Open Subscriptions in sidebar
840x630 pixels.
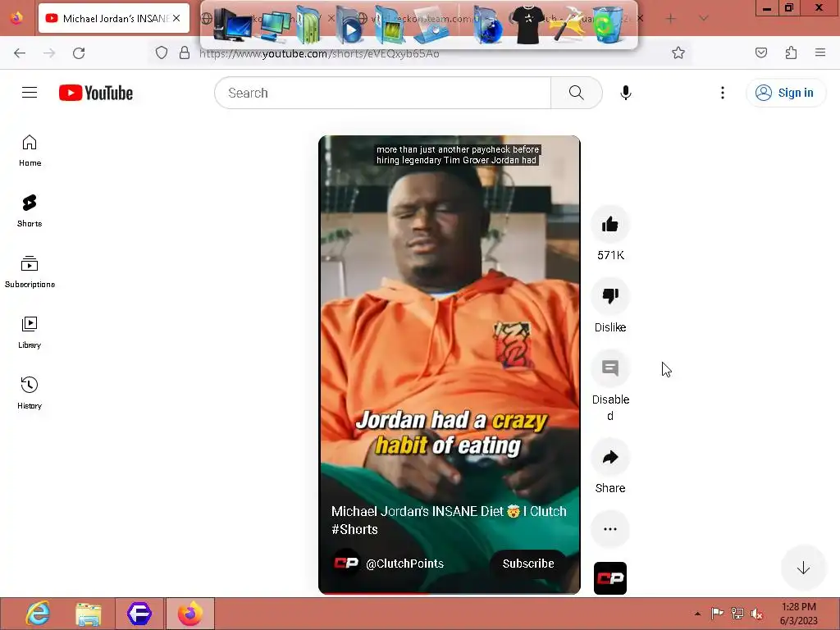30,272
